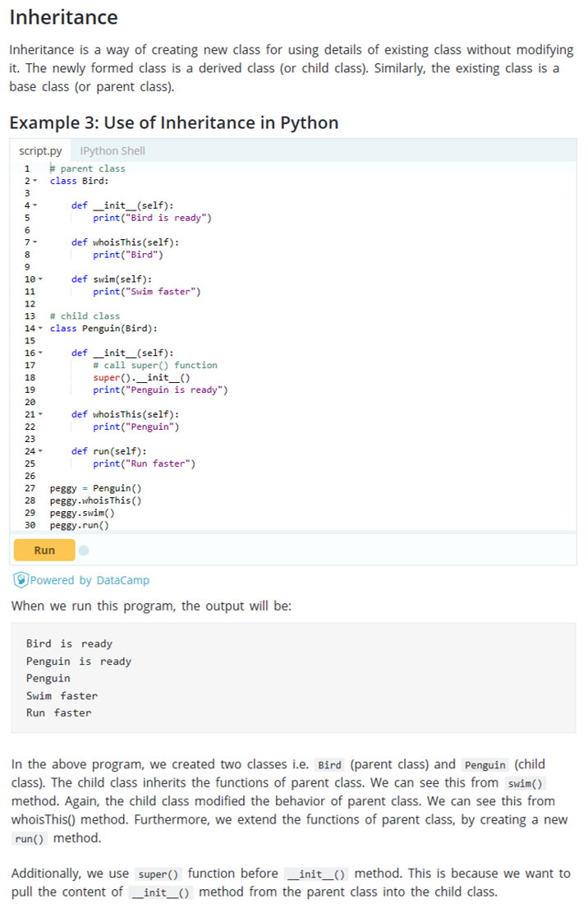
Task: Click the peggy.whoisThis() line
Action: [x=95, y=500]
